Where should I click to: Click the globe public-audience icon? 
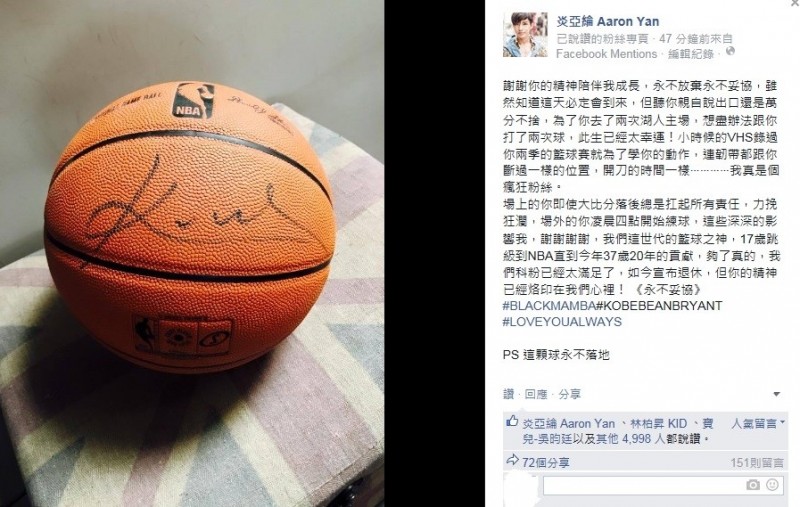click(731, 52)
